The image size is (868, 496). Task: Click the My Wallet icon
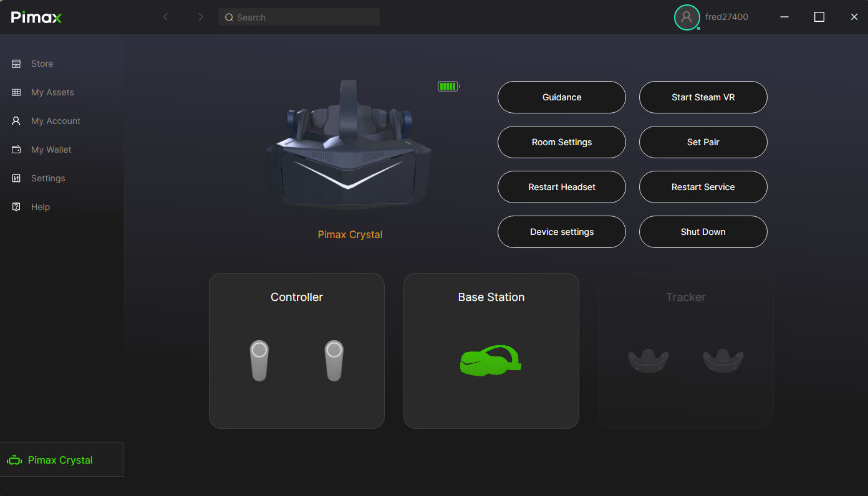point(16,150)
